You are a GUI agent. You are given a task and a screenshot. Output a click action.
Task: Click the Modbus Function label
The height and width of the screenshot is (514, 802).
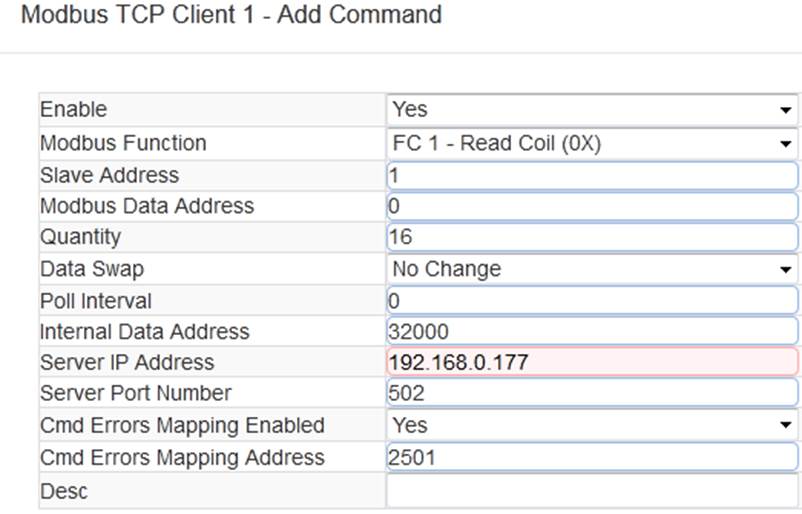click(123, 143)
